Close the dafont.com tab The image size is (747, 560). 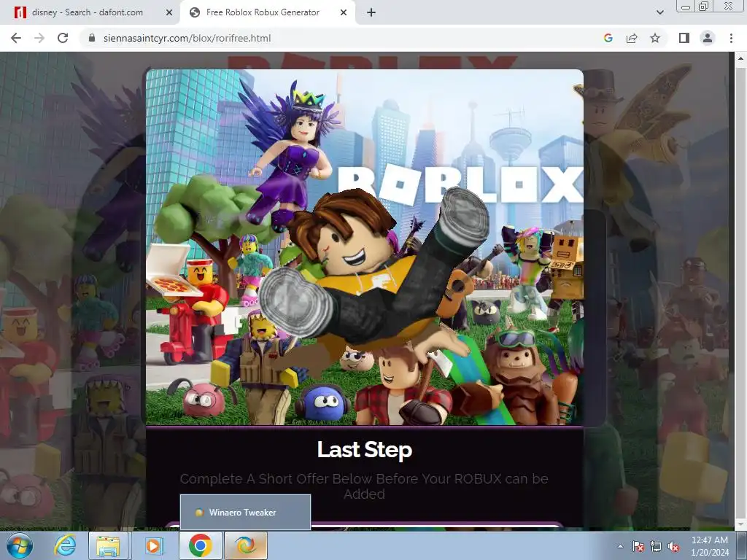click(x=169, y=12)
